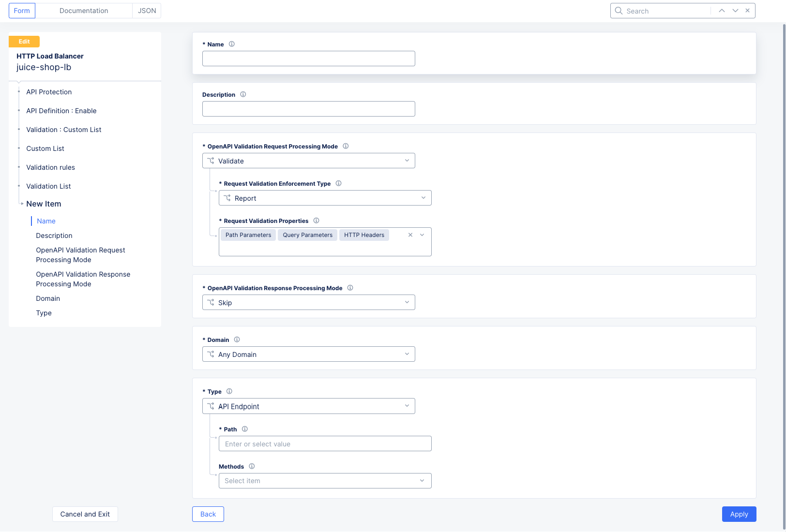Switch to the Documentation tab
This screenshot has height=532, width=786.
pyautogui.click(x=83, y=10)
